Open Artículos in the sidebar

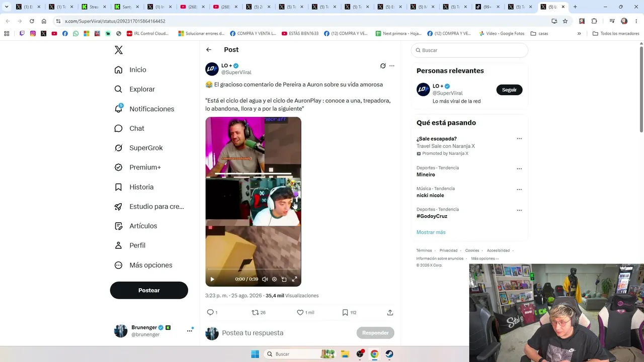(x=136, y=226)
